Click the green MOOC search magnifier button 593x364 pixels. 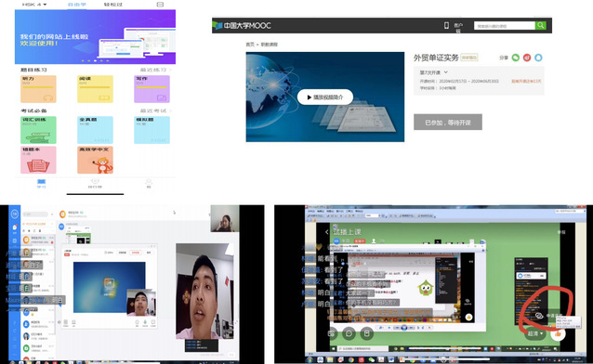pos(540,25)
